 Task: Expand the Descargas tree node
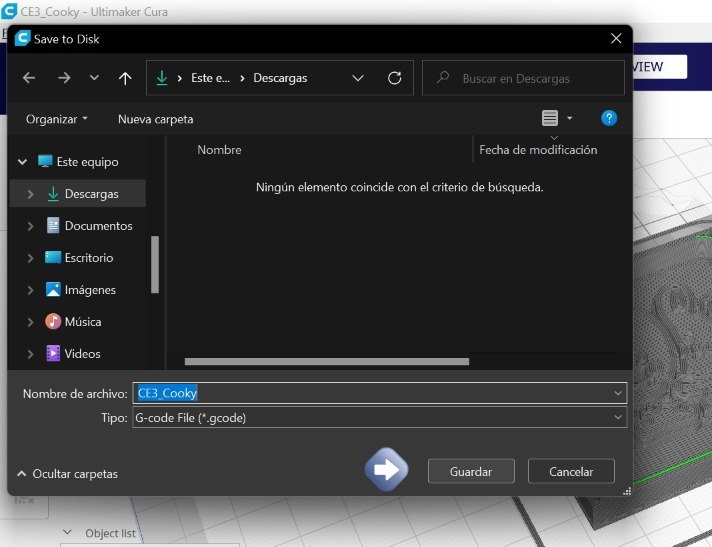point(30,194)
